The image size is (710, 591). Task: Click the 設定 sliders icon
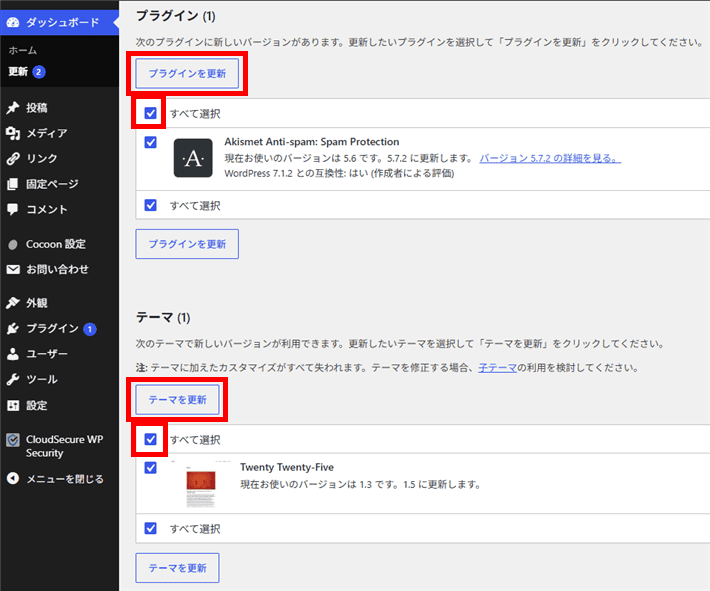pos(13,405)
